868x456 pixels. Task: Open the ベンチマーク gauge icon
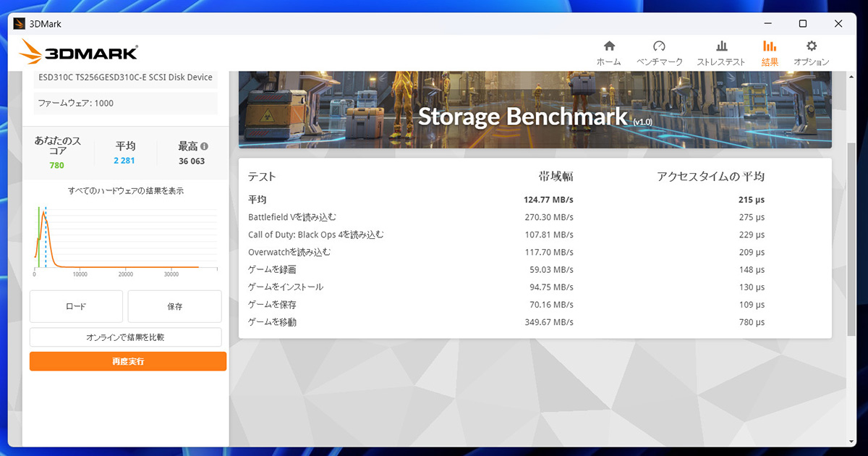coord(659,46)
